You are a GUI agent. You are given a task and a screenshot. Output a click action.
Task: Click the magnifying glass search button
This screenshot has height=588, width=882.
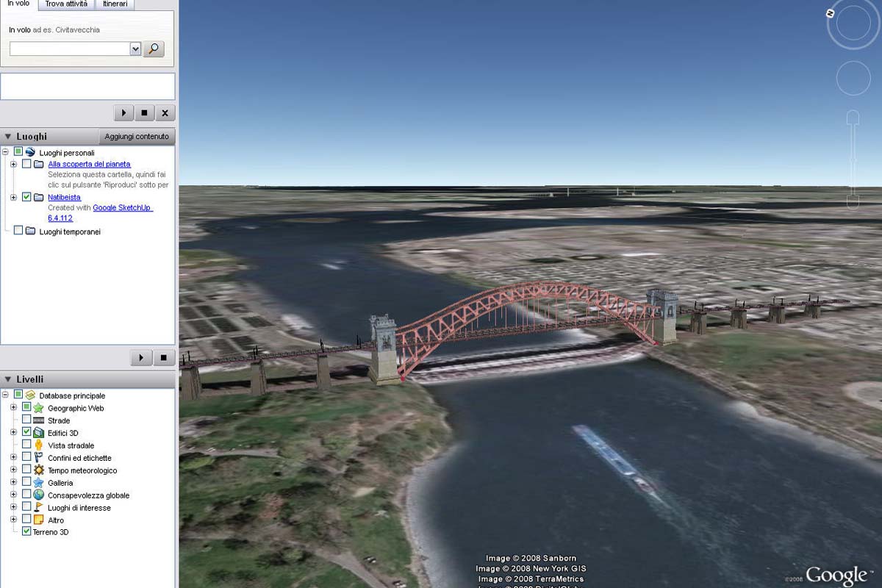(x=153, y=49)
